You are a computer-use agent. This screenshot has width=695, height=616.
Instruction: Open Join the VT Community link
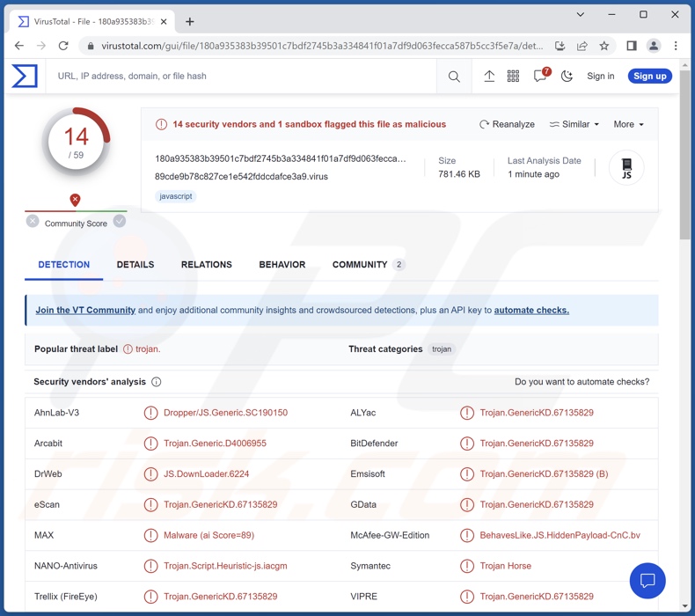point(85,311)
